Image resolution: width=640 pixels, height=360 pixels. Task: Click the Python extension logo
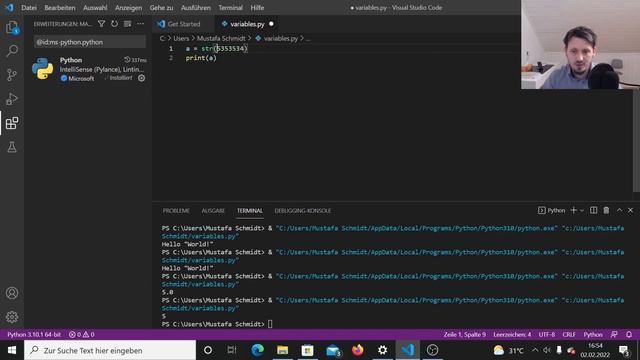point(43,69)
